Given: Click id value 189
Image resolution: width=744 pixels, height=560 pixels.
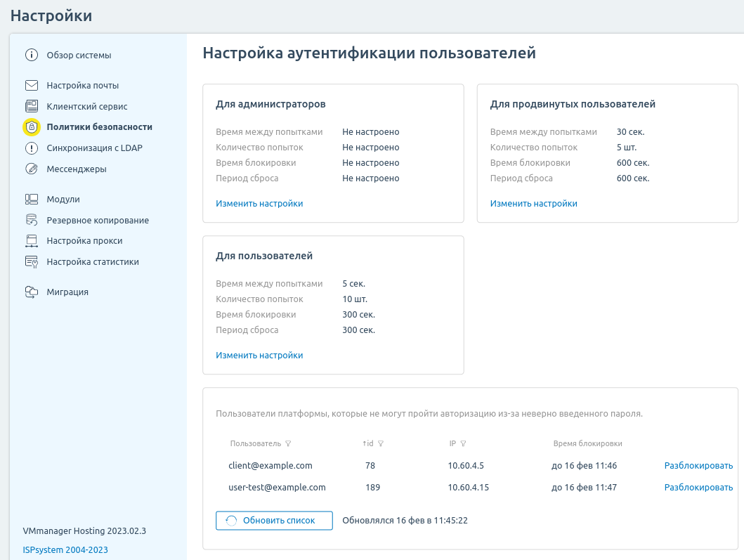Looking at the screenshot, I should coord(372,488).
